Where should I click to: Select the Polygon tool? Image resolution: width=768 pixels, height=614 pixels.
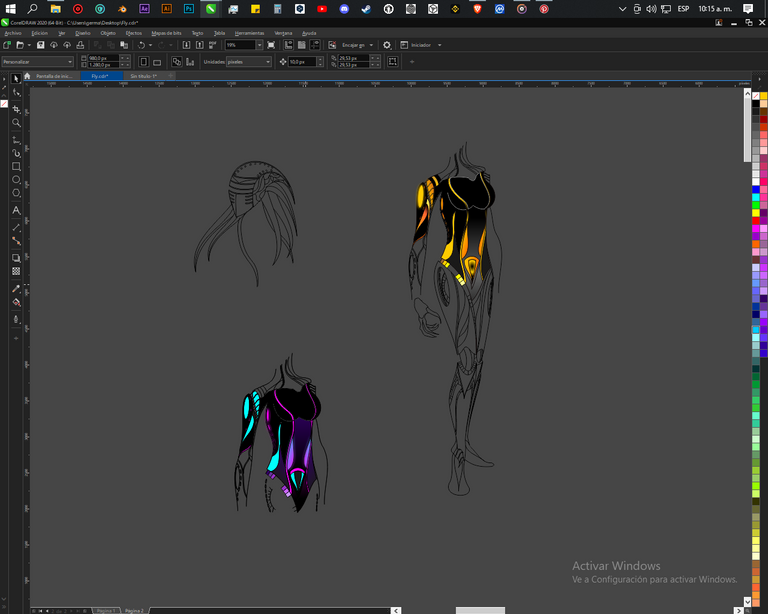16,193
